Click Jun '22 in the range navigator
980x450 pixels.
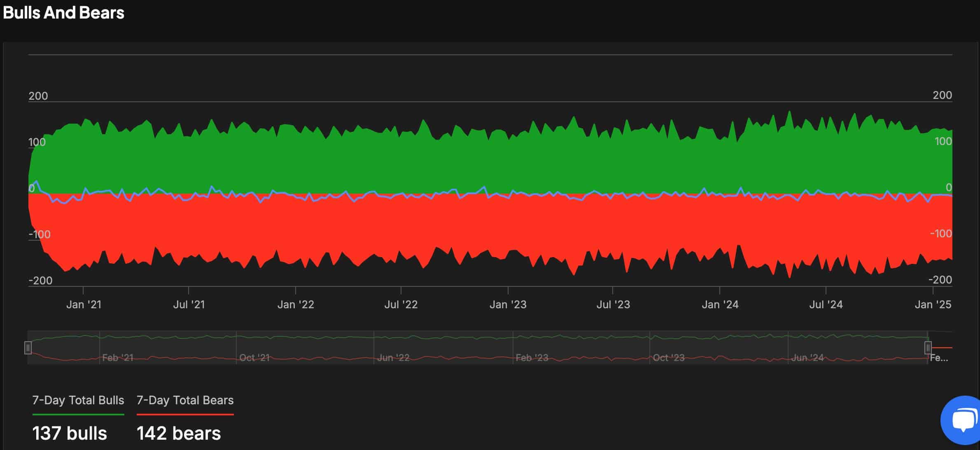coord(393,358)
